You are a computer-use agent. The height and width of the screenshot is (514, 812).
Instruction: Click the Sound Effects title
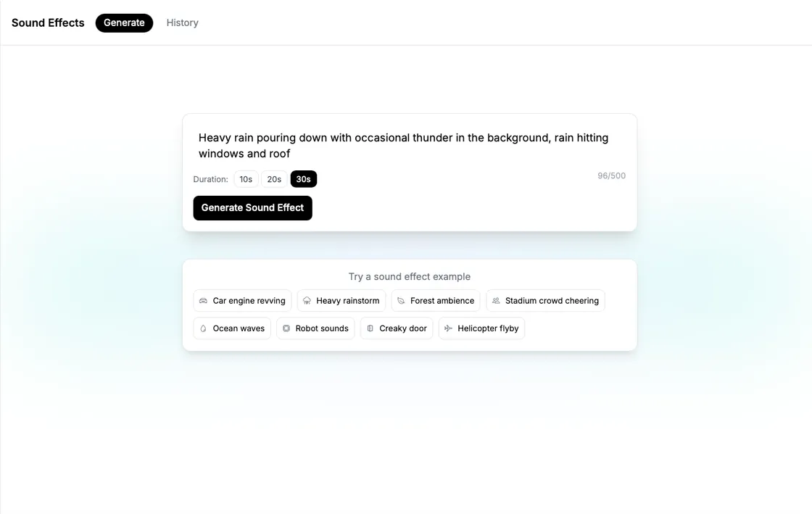click(x=48, y=23)
